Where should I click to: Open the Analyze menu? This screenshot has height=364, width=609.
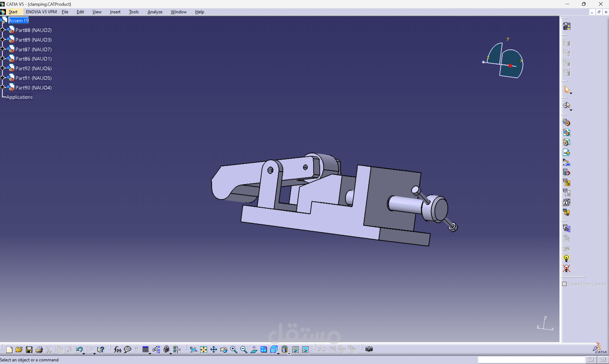tap(155, 12)
